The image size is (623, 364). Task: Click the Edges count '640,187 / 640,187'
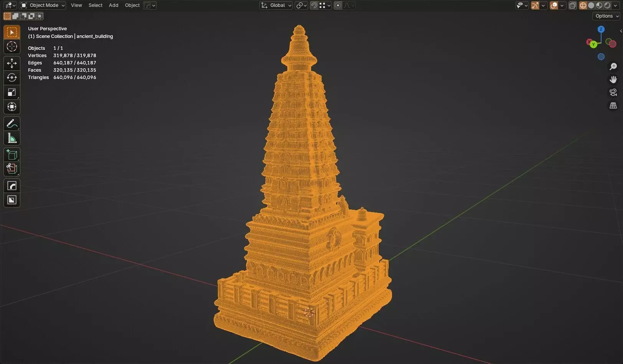[x=75, y=63]
